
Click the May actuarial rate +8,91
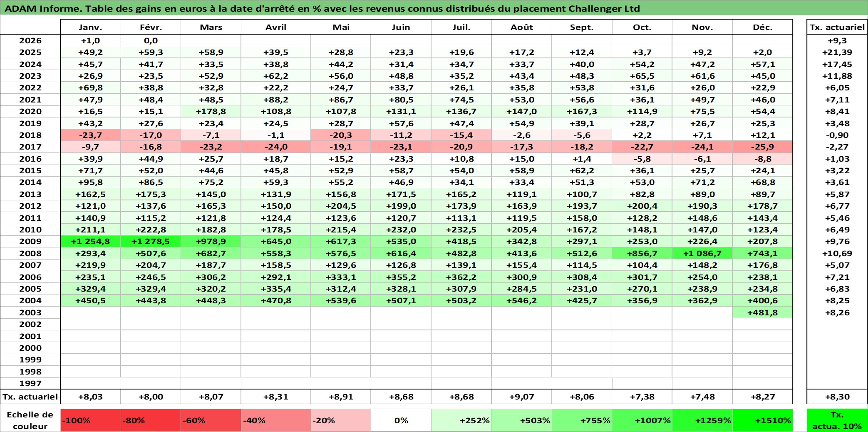pos(341,397)
